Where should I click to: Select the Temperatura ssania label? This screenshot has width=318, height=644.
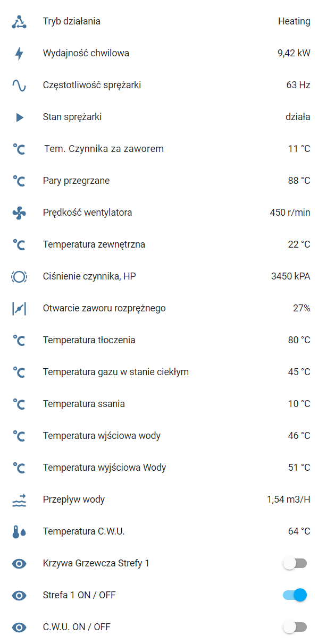[84, 404]
